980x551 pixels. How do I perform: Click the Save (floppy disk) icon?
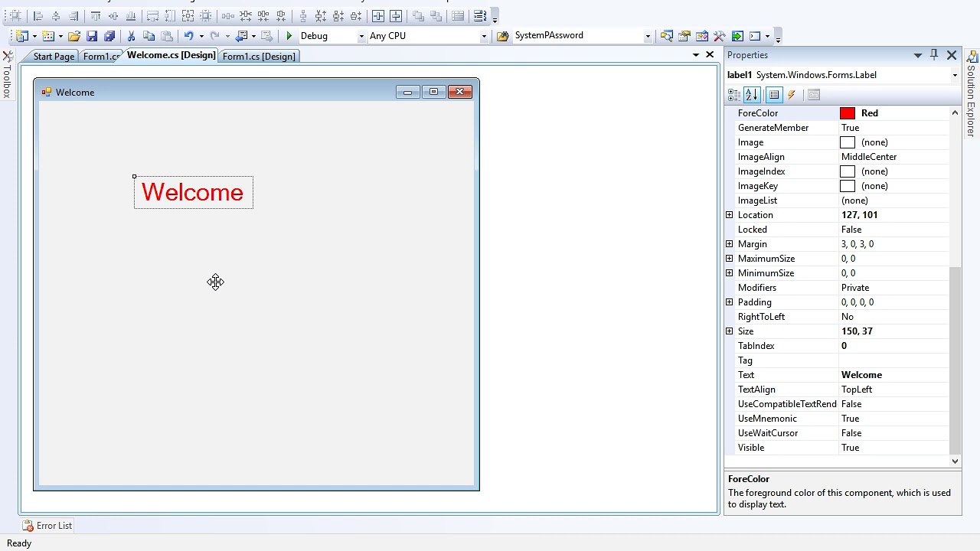coord(92,36)
